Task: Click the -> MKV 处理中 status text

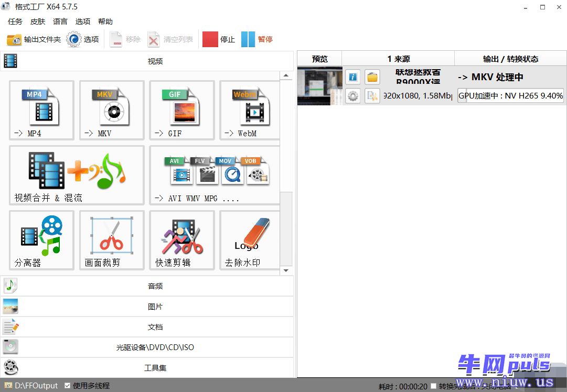Action: click(x=490, y=78)
